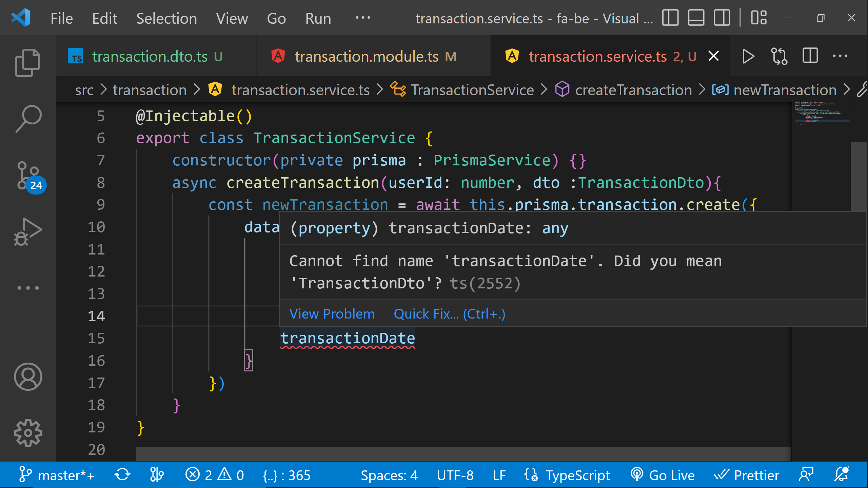
Task: Click the Accounts icon above settings
Action: coord(28,377)
